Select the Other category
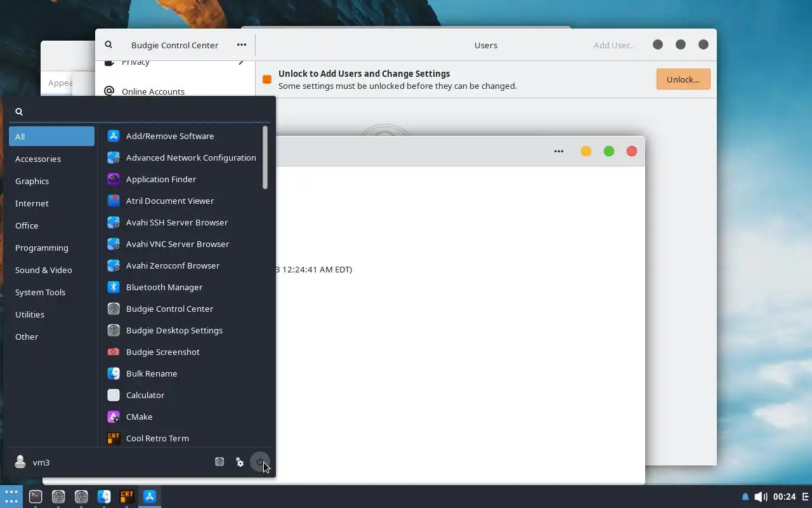This screenshot has height=508, width=812. 51,337
